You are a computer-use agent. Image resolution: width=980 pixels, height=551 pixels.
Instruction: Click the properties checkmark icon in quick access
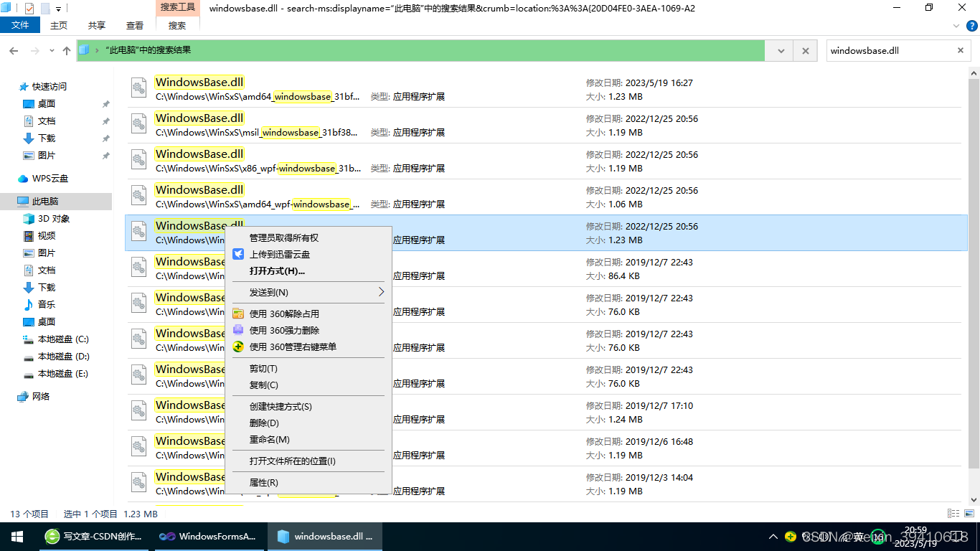(x=28, y=8)
